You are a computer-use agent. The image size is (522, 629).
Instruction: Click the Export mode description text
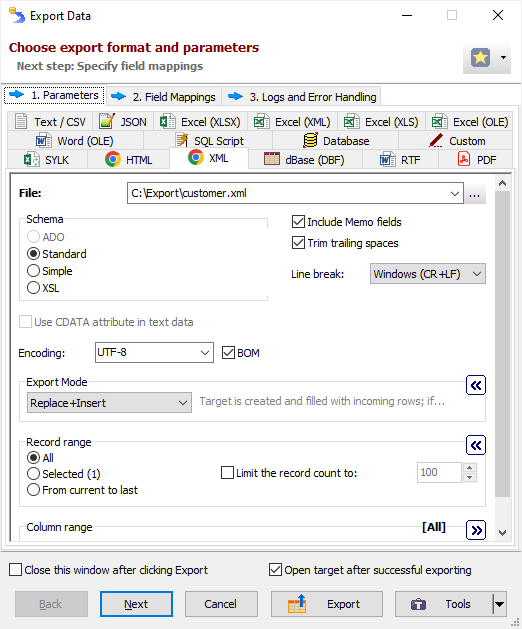(x=322, y=401)
